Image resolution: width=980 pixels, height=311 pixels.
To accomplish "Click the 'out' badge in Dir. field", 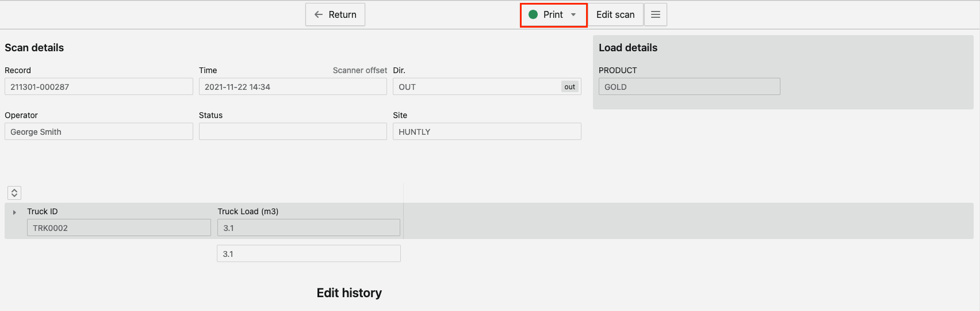I will click(x=569, y=87).
